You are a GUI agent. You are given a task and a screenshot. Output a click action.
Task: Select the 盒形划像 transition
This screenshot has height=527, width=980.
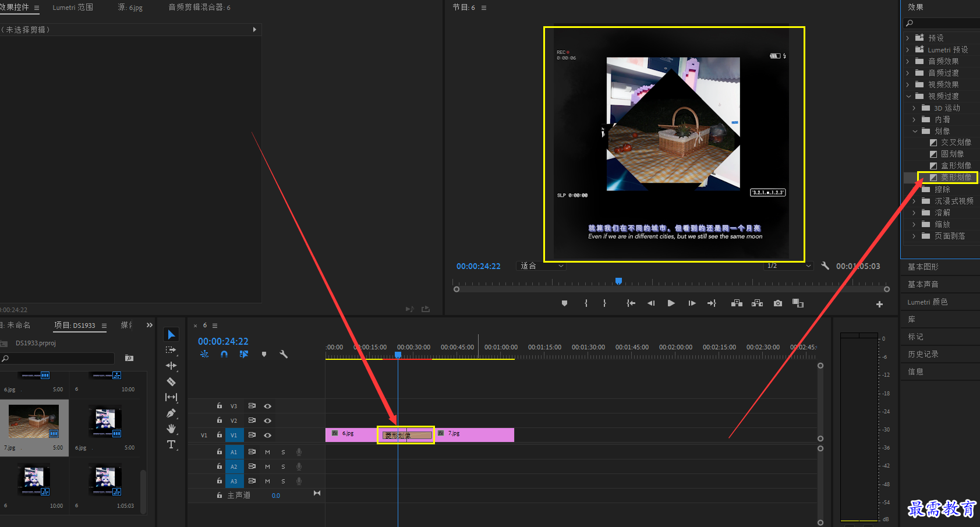click(x=956, y=165)
